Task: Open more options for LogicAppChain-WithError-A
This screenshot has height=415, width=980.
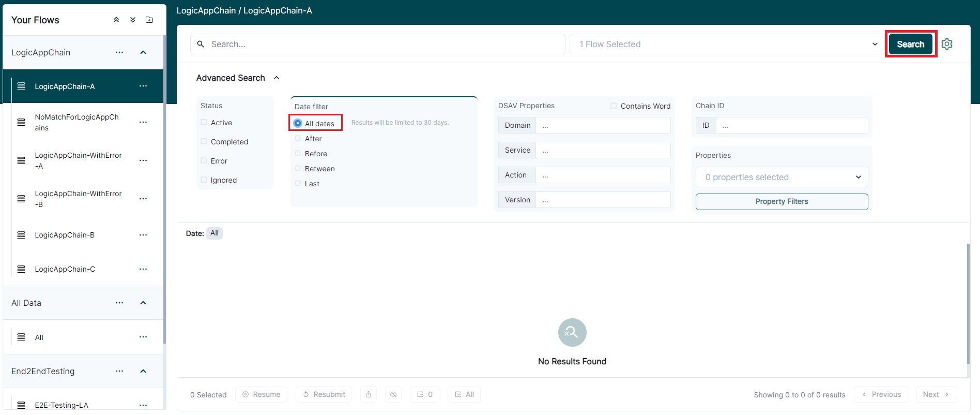Action: tap(143, 160)
